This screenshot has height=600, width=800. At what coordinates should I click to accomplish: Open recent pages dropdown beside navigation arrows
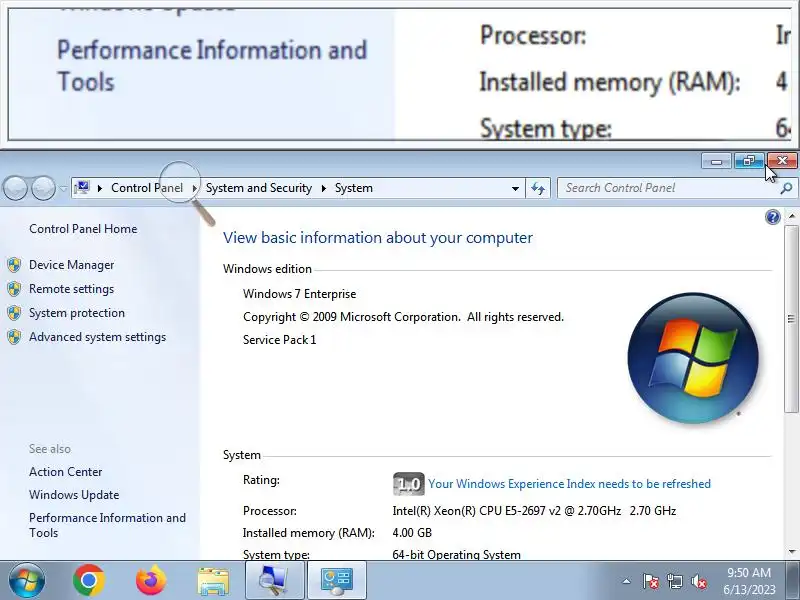(x=63, y=188)
